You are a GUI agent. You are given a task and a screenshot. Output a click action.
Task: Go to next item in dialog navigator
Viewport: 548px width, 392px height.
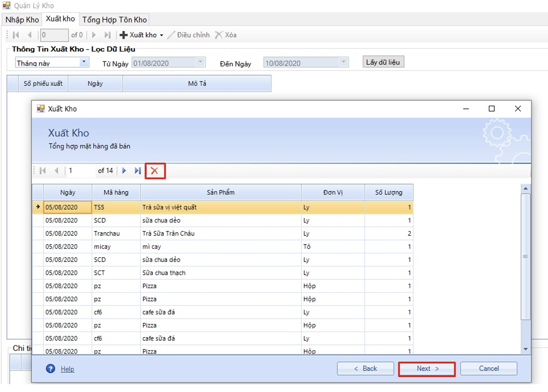tap(124, 170)
